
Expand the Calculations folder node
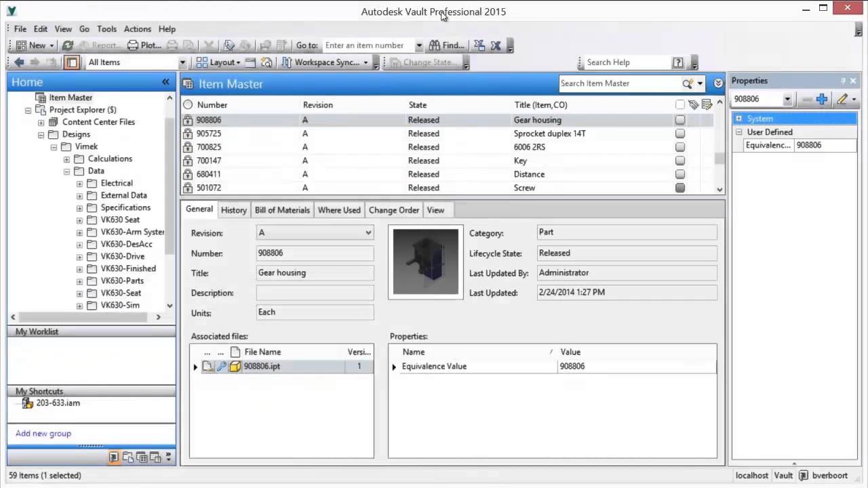coord(66,159)
